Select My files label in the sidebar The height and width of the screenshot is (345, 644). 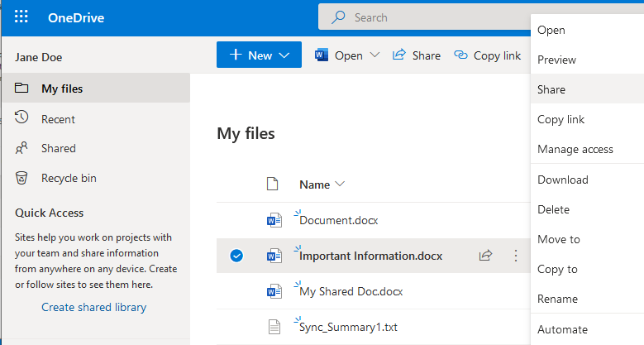62,89
